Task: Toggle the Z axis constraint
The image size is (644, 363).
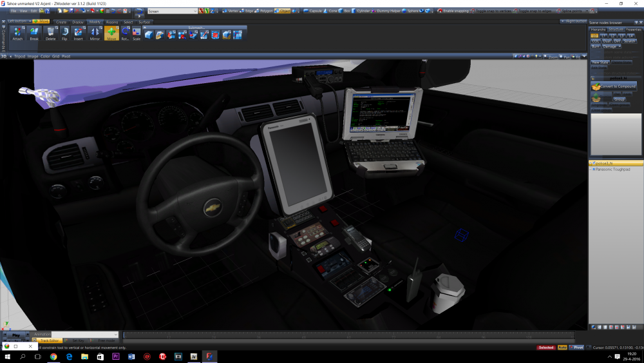Action: click(213, 11)
